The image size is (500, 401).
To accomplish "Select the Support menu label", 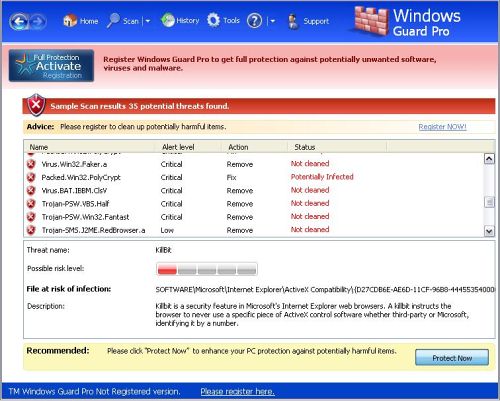I will pyautogui.click(x=316, y=21).
